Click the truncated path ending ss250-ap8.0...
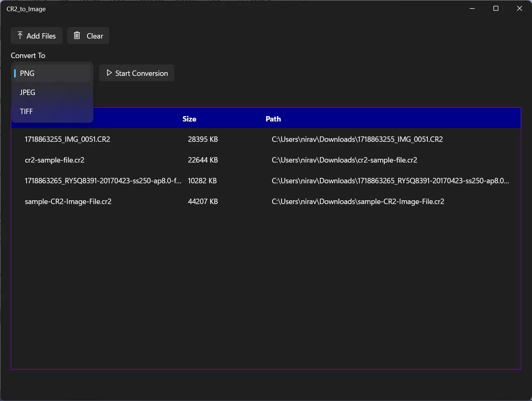532x401 pixels. [390, 181]
